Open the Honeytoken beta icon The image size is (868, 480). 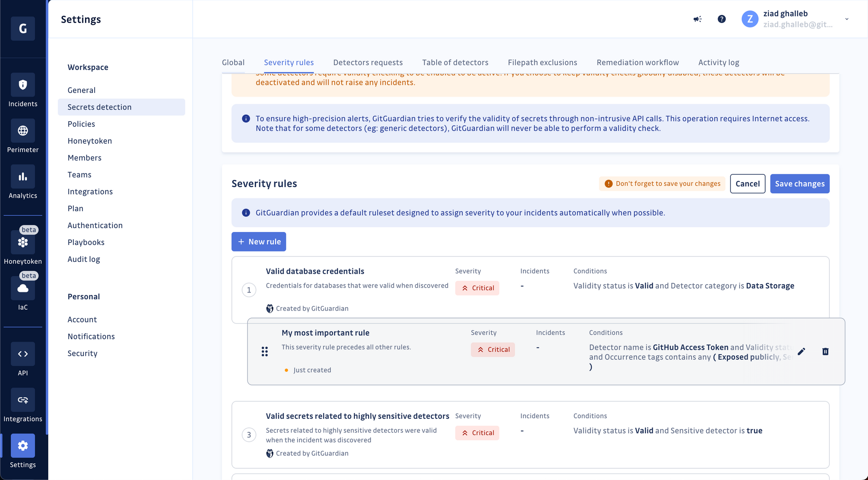click(x=23, y=242)
